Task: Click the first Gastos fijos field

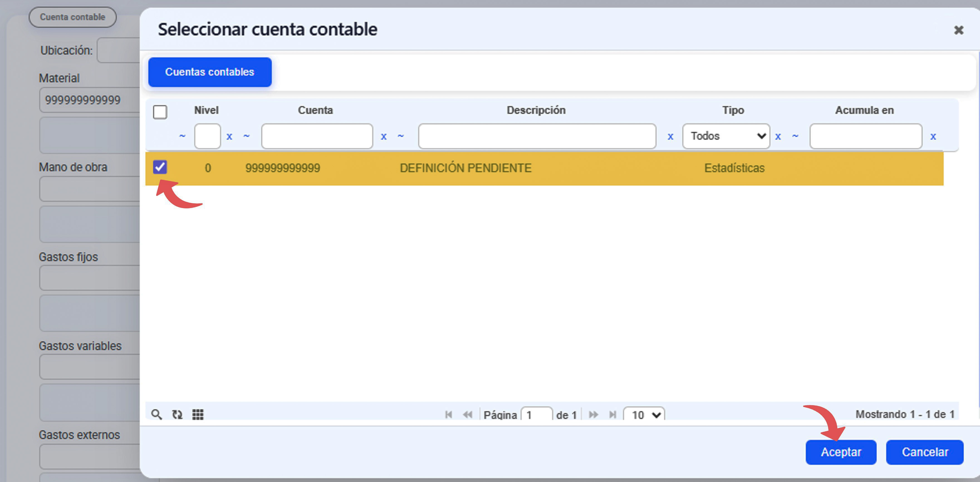Action: pyautogui.click(x=90, y=278)
